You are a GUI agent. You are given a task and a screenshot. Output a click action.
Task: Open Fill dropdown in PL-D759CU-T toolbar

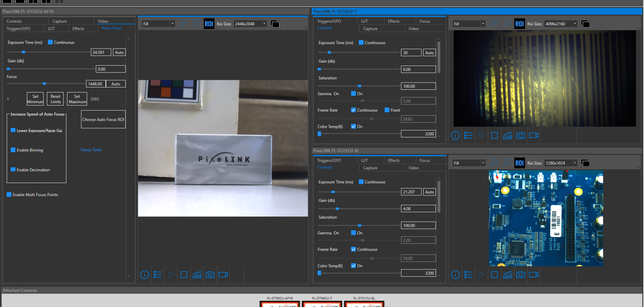click(469, 24)
